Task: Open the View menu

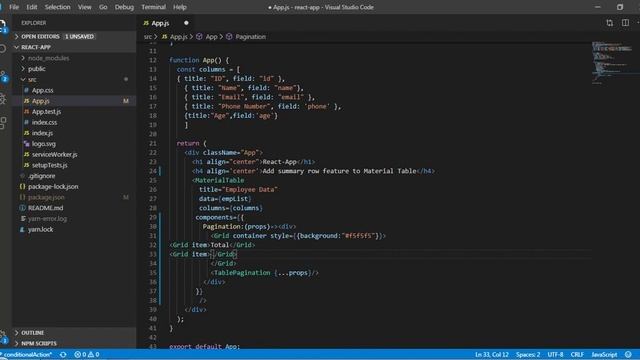Action: (x=84, y=7)
